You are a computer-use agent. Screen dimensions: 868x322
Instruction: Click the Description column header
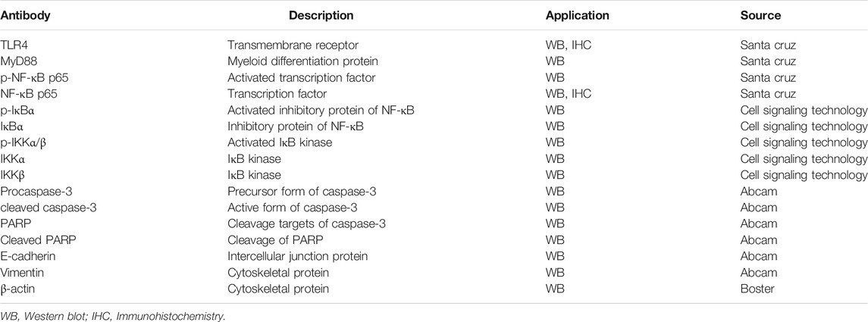point(321,15)
